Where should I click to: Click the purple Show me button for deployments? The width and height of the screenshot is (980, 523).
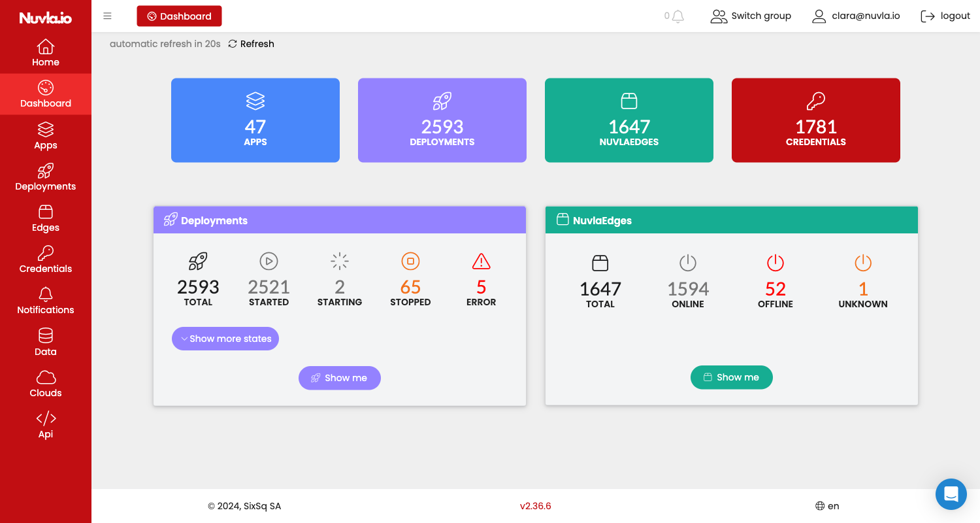point(340,378)
